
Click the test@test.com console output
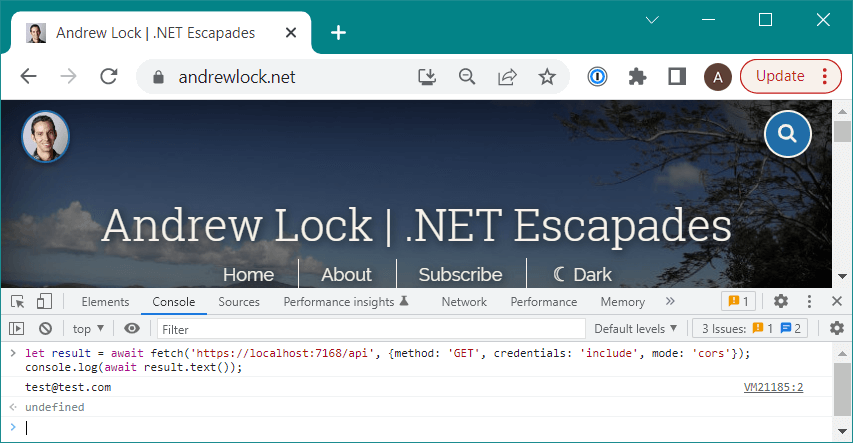pyautogui.click(x=68, y=387)
